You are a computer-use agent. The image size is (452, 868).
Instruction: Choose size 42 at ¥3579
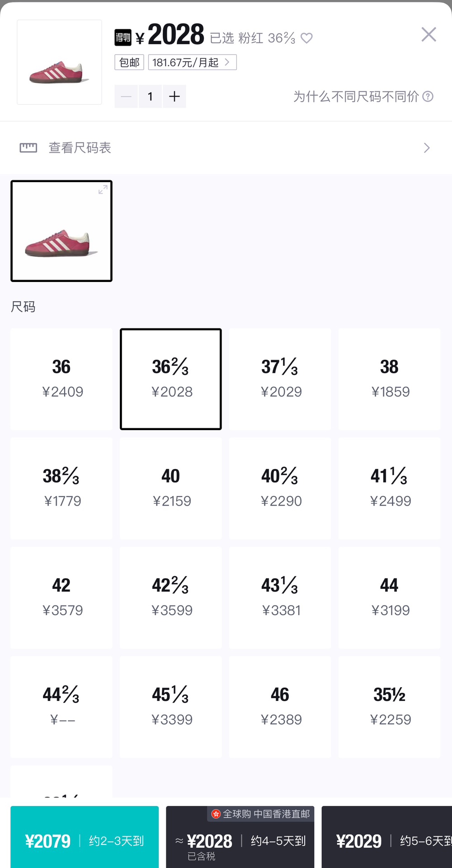(61, 597)
